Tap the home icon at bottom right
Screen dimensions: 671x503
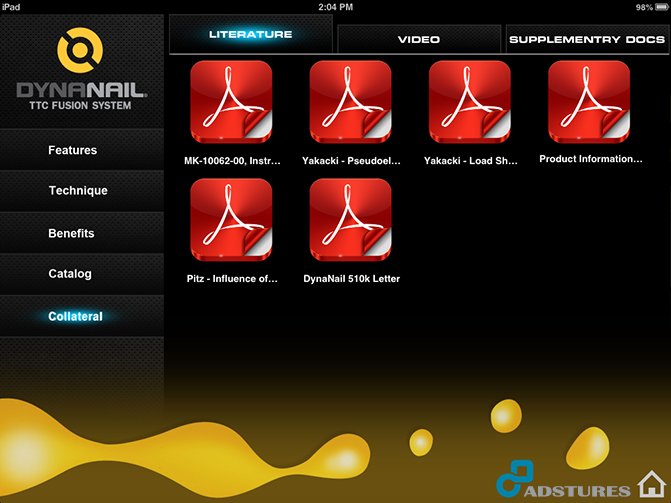651,484
